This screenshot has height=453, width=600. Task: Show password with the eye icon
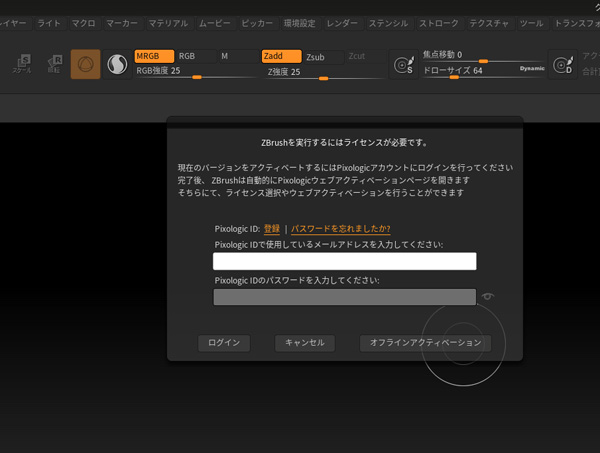pyautogui.click(x=488, y=296)
